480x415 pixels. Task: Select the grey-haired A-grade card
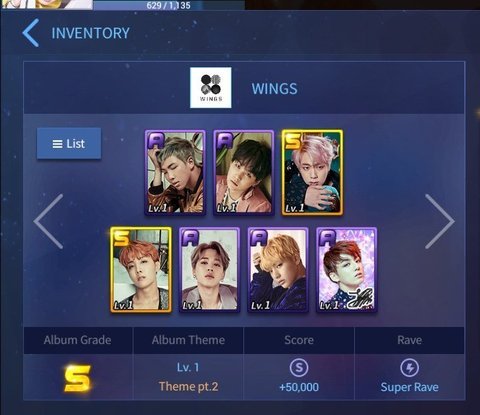click(x=175, y=172)
